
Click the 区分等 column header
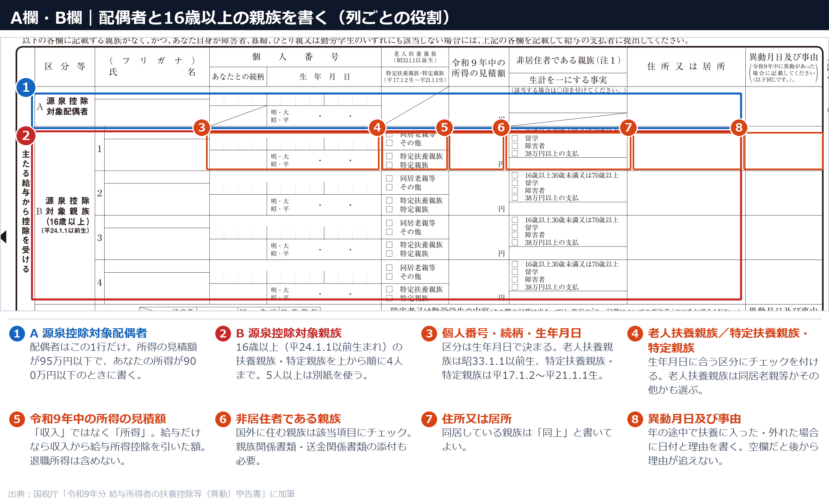click(x=65, y=67)
